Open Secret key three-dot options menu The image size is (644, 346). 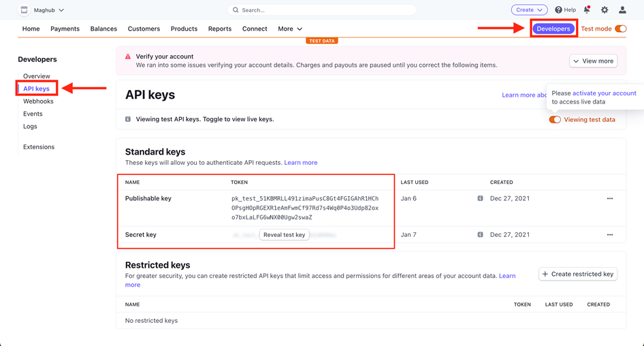click(610, 235)
